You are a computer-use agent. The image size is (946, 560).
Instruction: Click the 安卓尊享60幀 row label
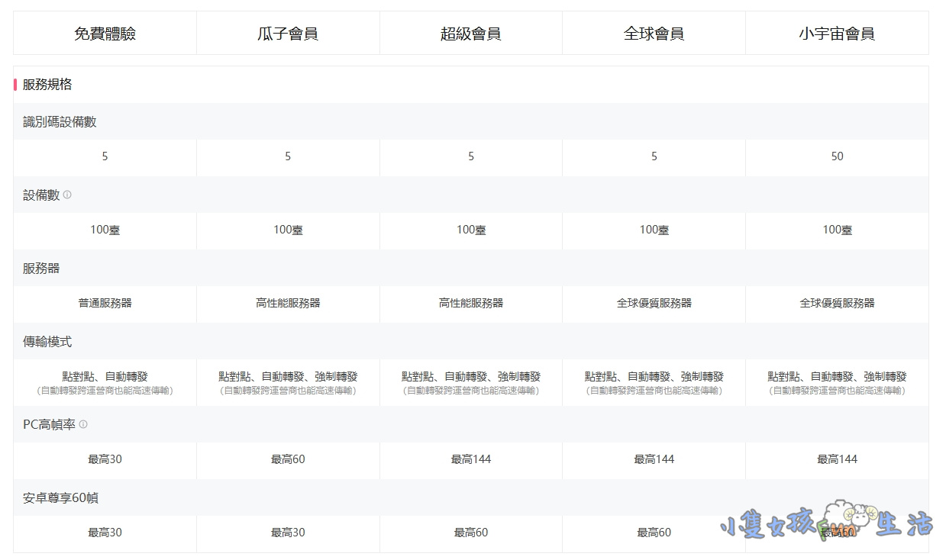pyautogui.click(x=60, y=498)
